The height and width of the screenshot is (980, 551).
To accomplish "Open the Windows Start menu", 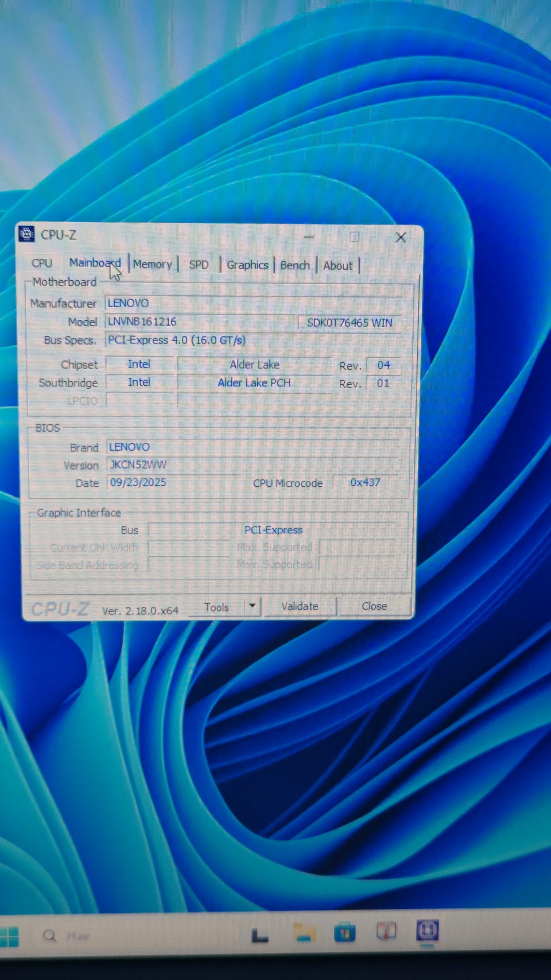I will tap(9, 936).
